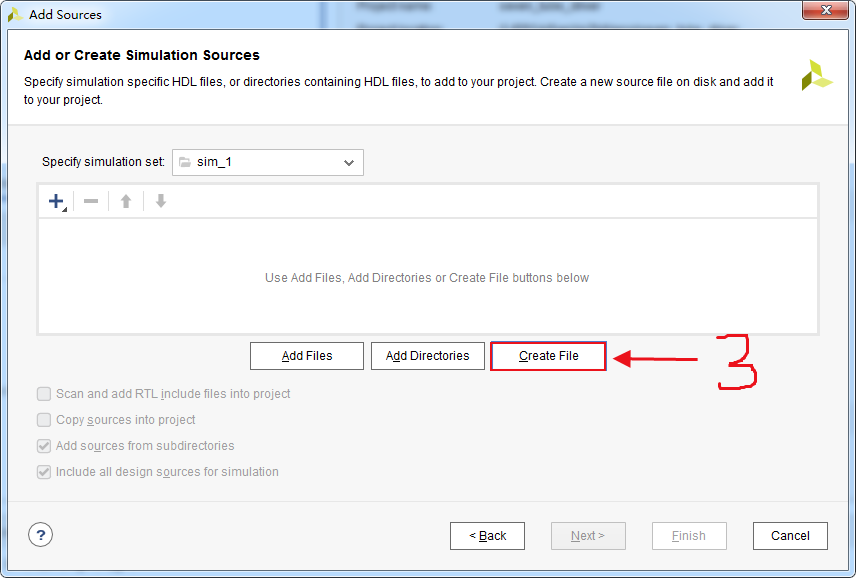Open the simulation set sim_1 dropdown
856x578 pixels.
(268, 162)
